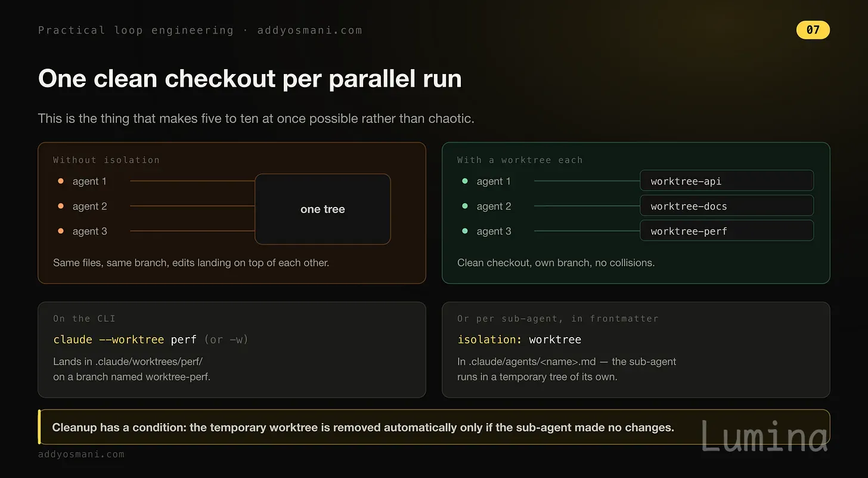Click the 'claude --worktree perf' command
Screen dimensions: 868x478
tap(125, 340)
